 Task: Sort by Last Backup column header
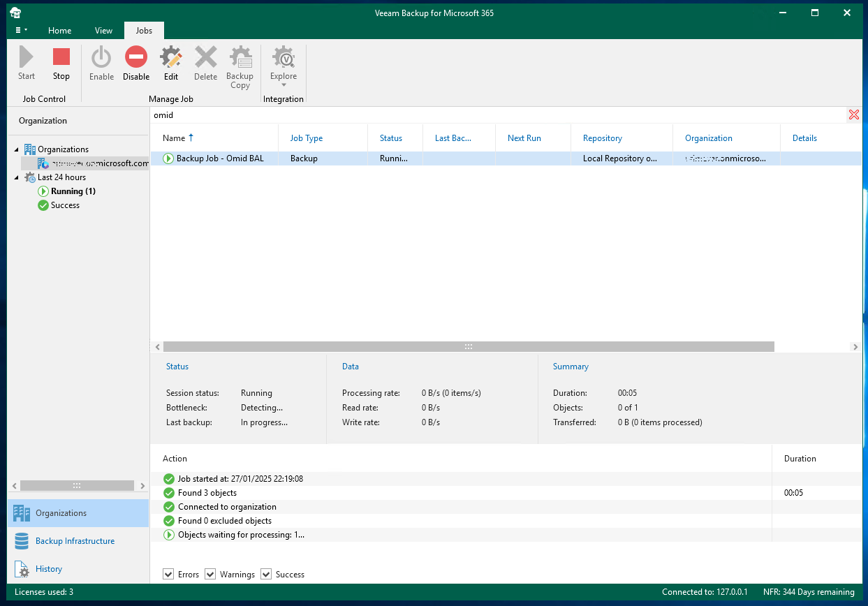(459, 138)
